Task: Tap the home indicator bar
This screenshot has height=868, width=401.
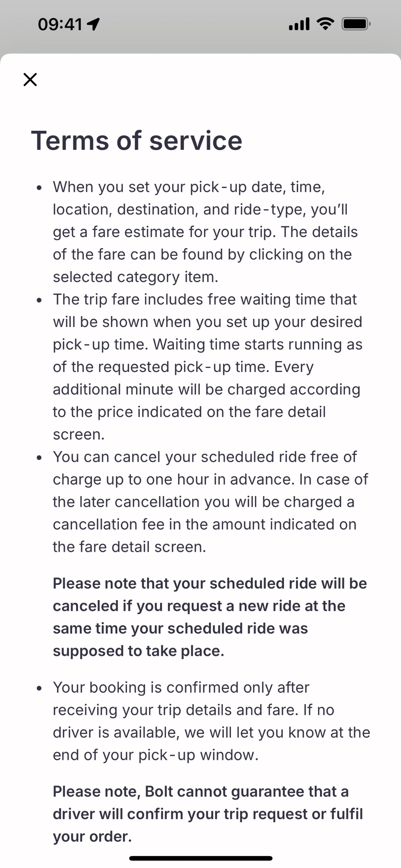Action: pos(200,858)
